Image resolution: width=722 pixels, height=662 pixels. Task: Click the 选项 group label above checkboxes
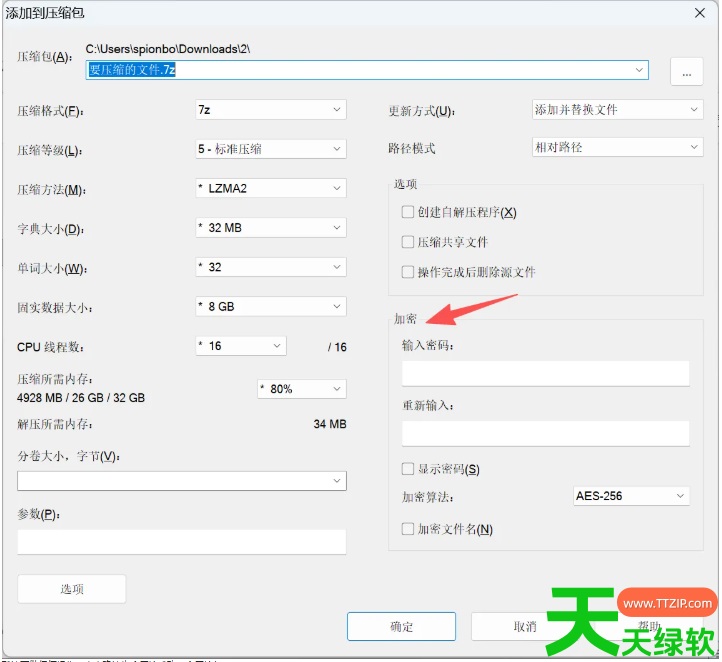pyautogui.click(x=406, y=185)
